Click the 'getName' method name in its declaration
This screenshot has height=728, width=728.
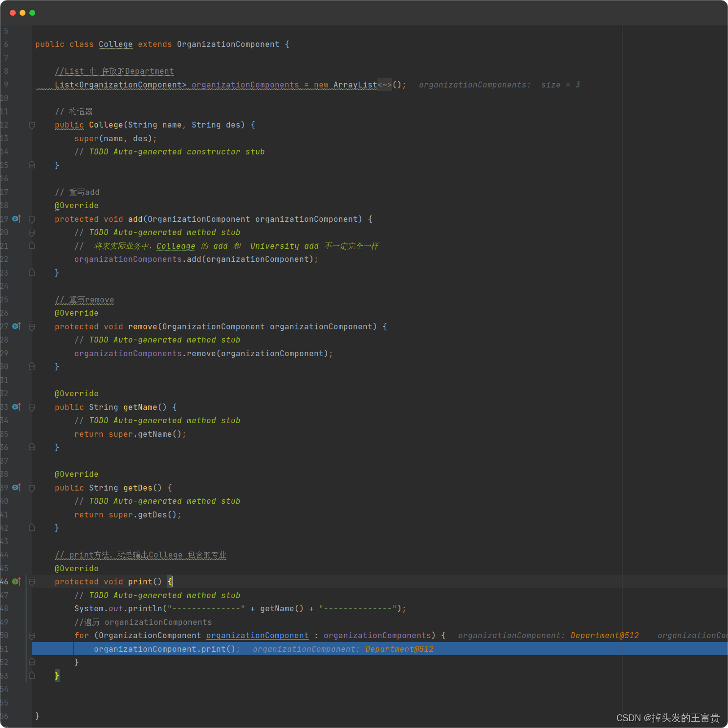[140, 407]
